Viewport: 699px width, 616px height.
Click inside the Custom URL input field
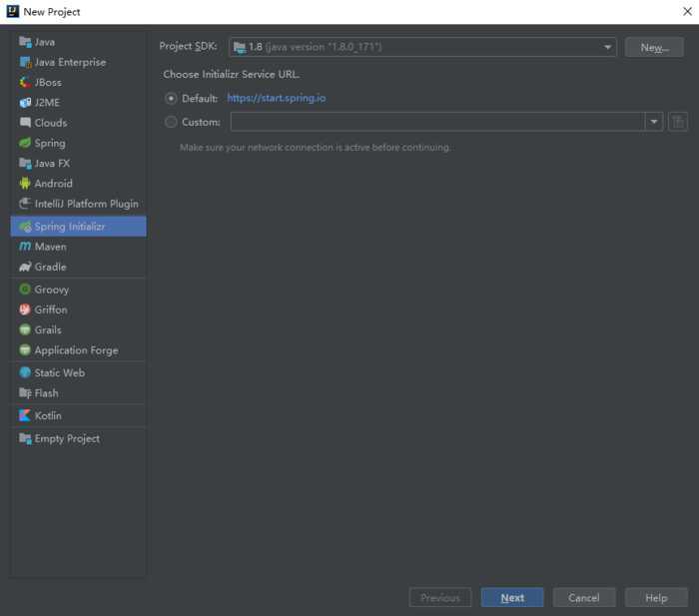tap(437, 122)
